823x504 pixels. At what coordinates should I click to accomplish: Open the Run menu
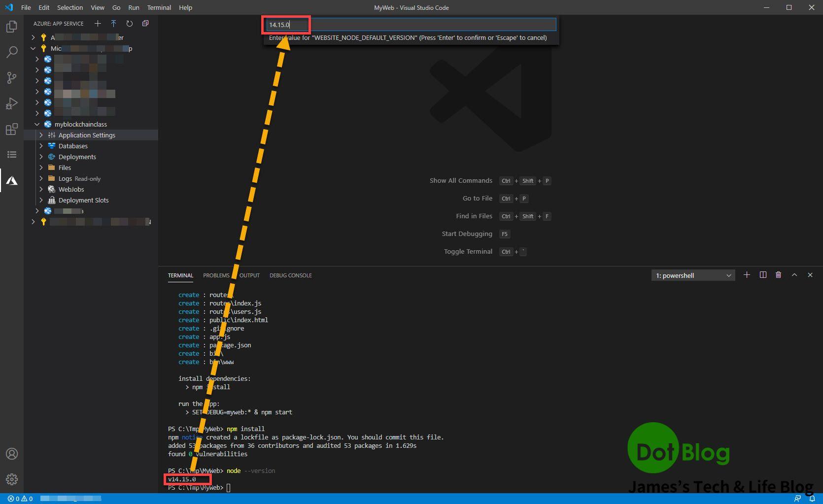tap(134, 7)
